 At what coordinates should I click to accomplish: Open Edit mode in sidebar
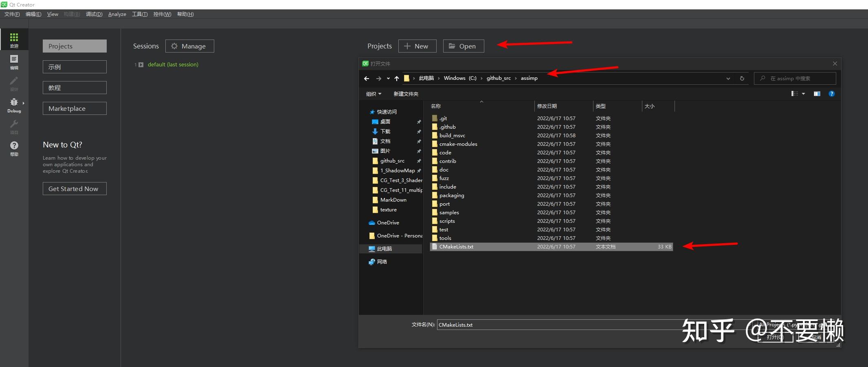[x=14, y=62]
